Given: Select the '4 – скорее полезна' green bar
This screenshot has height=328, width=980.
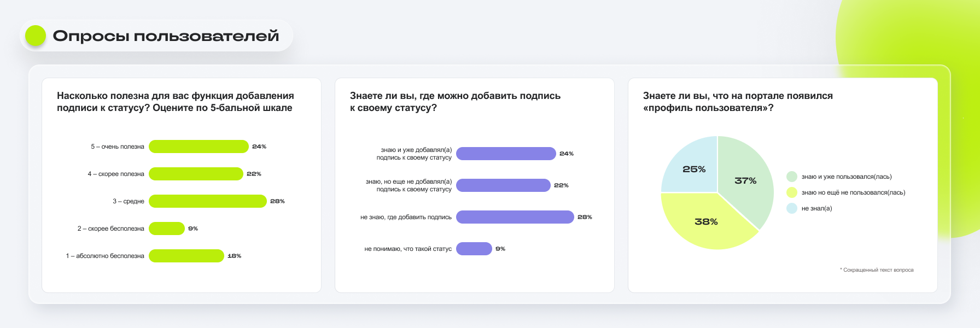Looking at the screenshot, I should point(196,174).
